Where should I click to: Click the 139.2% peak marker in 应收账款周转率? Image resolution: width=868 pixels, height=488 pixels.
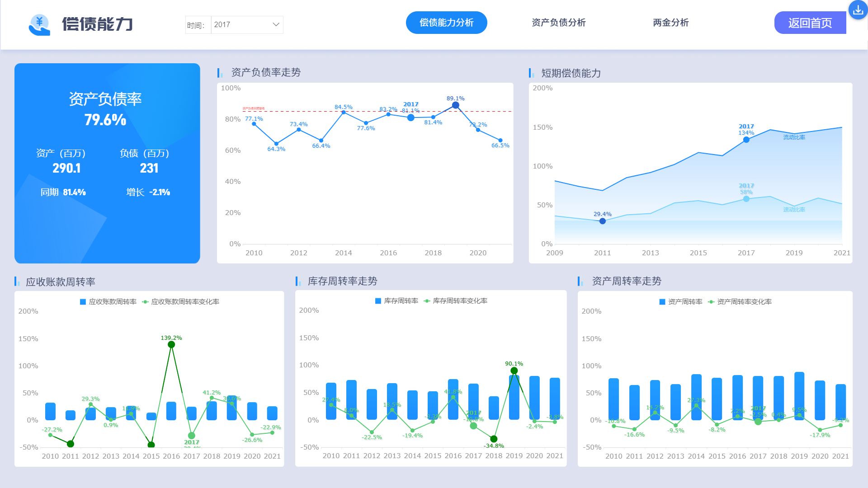[171, 344]
